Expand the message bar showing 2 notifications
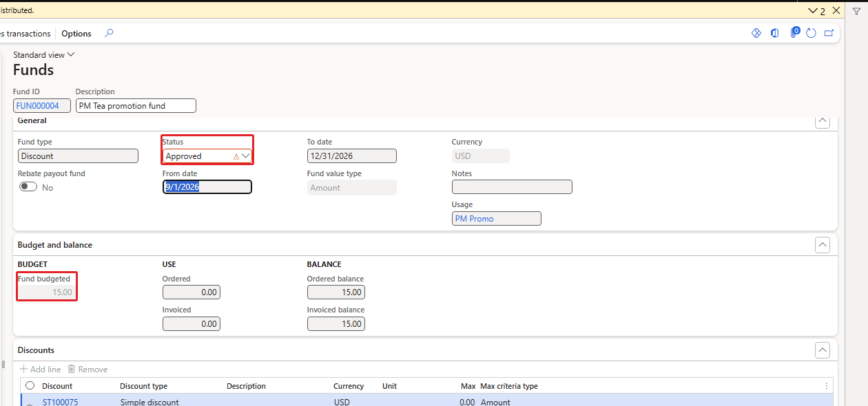This screenshot has width=868, height=406. pos(816,11)
